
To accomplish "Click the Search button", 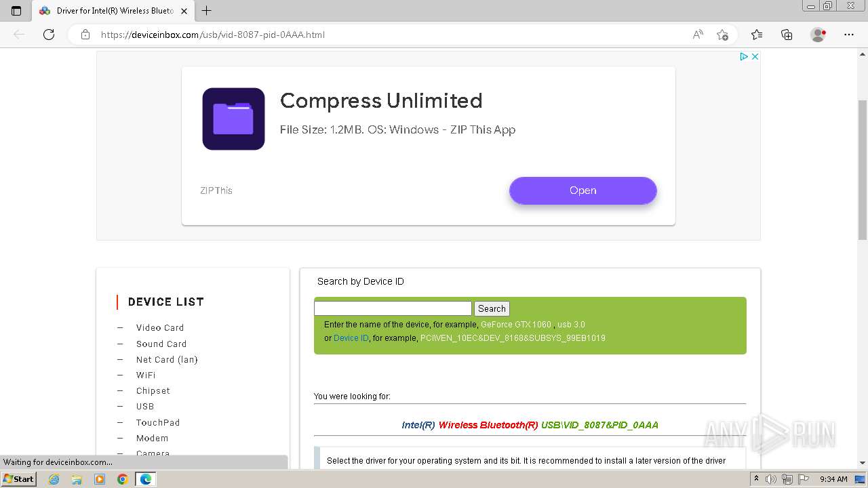I will [492, 308].
